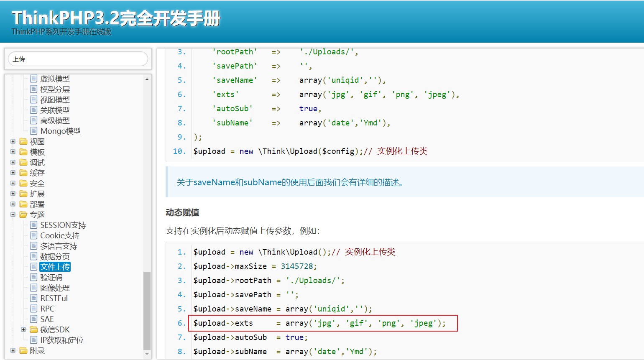Collapse the 专题 folder node
644x360 pixels.
tap(13, 214)
